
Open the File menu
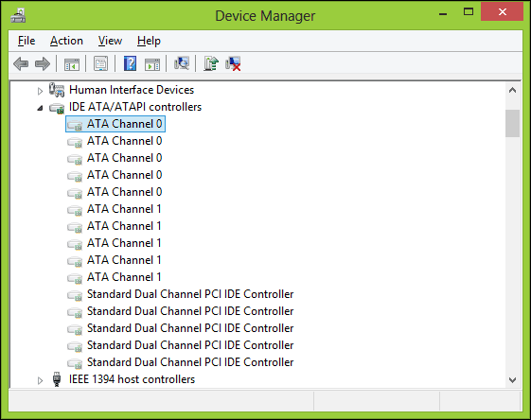tap(27, 41)
